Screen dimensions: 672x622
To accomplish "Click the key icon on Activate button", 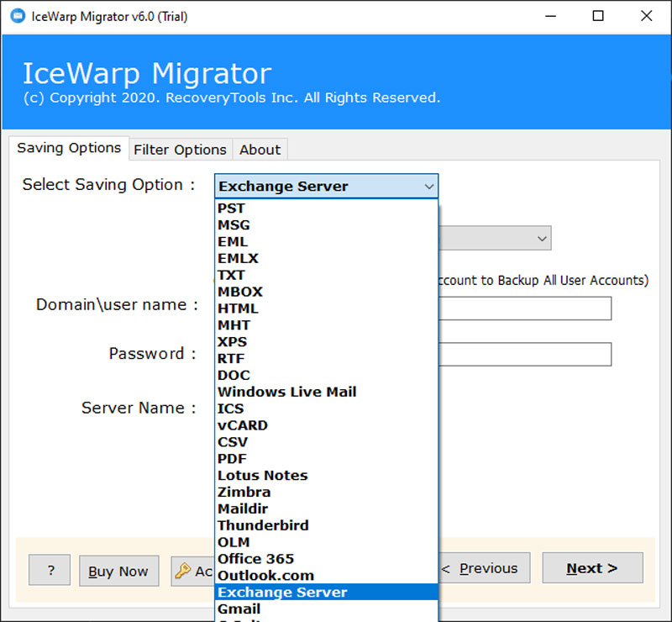I will (183, 571).
